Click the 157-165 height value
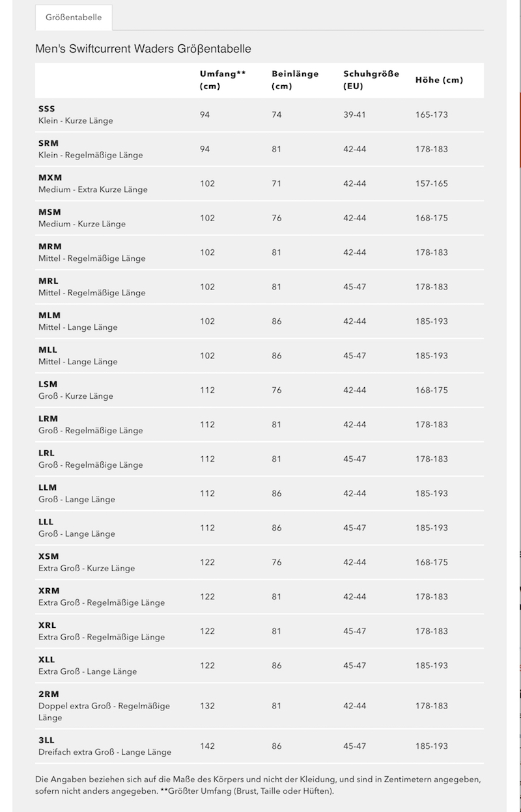Image resolution: width=521 pixels, height=812 pixels. click(x=431, y=183)
